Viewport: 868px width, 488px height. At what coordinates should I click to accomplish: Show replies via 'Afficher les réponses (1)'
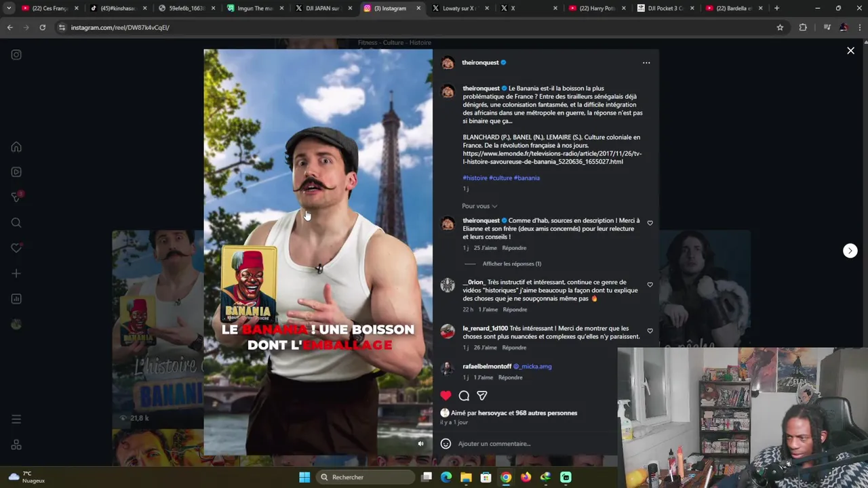point(512,264)
